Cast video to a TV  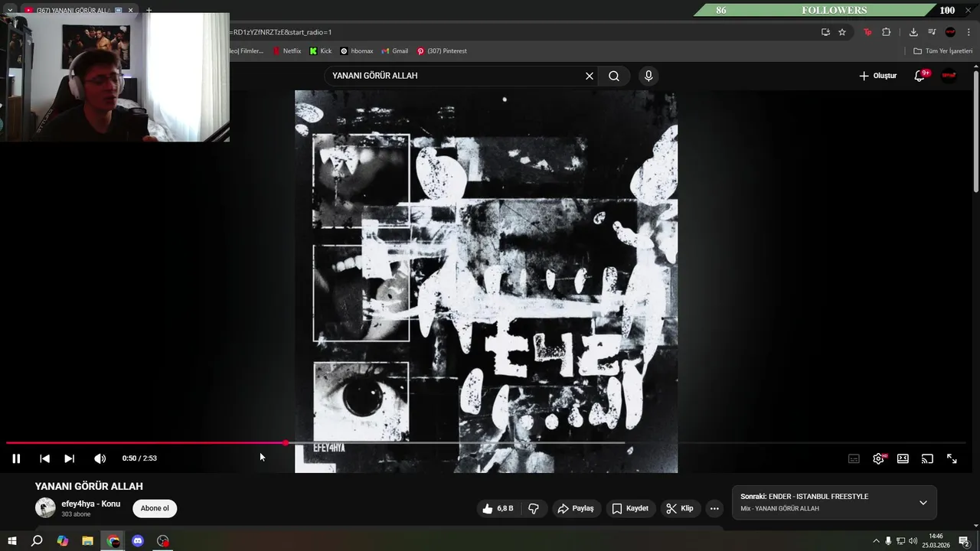pyautogui.click(x=927, y=458)
